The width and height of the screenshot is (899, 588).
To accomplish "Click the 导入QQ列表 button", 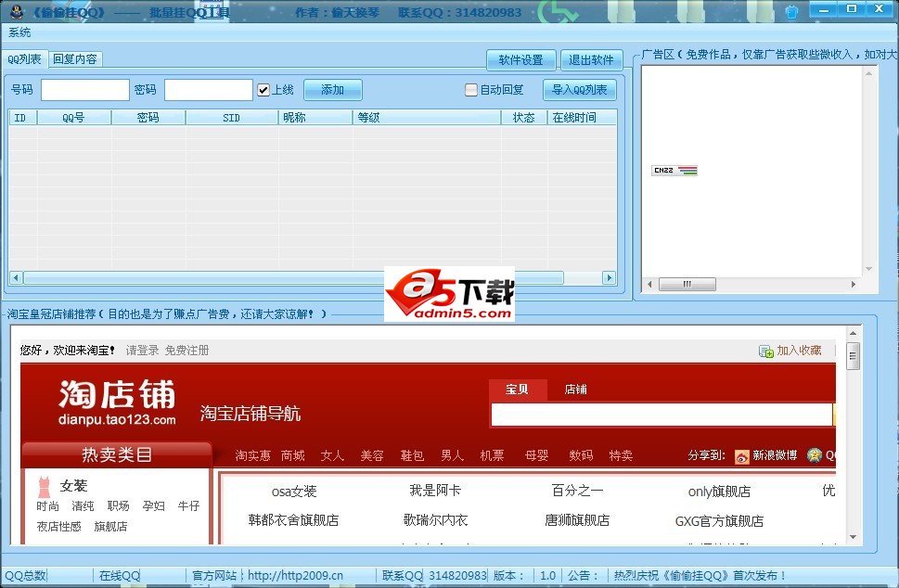I will click(x=580, y=90).
